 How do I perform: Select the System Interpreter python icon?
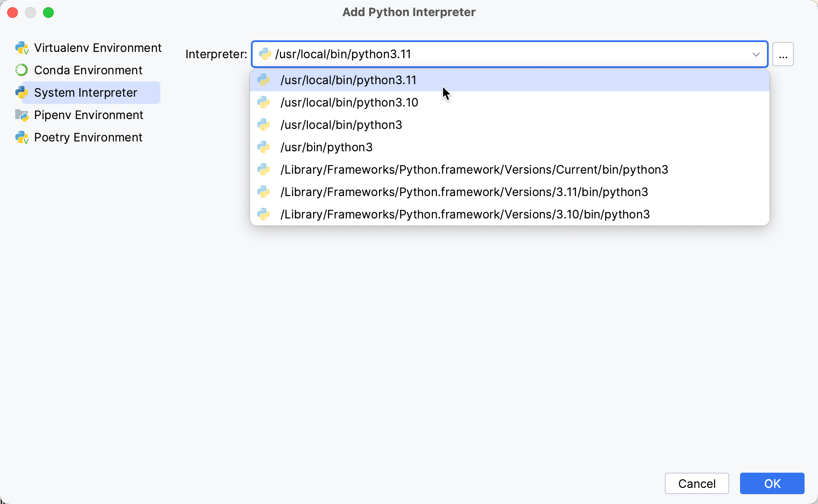[22, 92]
